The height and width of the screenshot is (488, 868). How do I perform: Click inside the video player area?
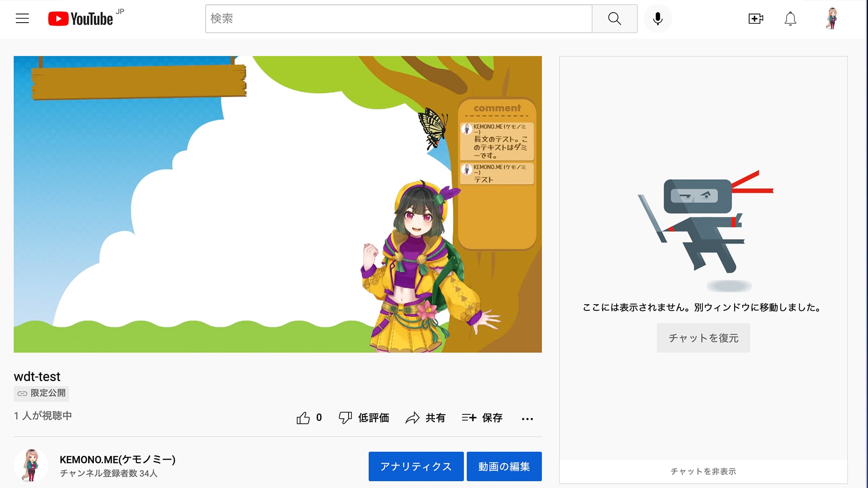(278, 204)
